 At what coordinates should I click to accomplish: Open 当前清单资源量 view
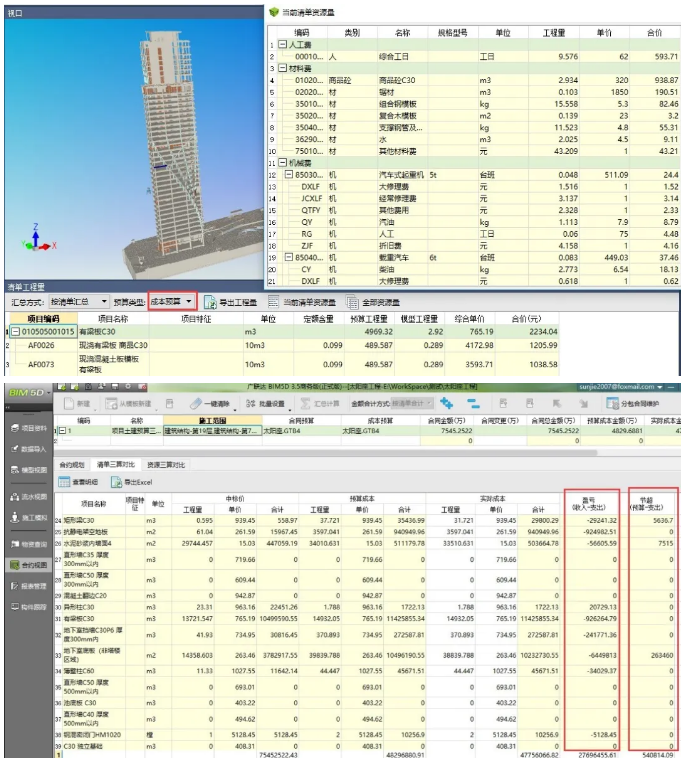click(302, 302)
